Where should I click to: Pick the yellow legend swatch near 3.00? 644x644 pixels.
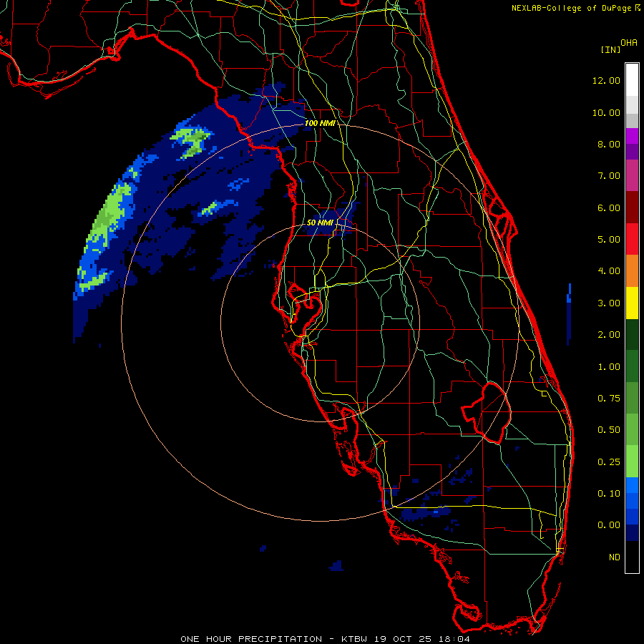632,303
